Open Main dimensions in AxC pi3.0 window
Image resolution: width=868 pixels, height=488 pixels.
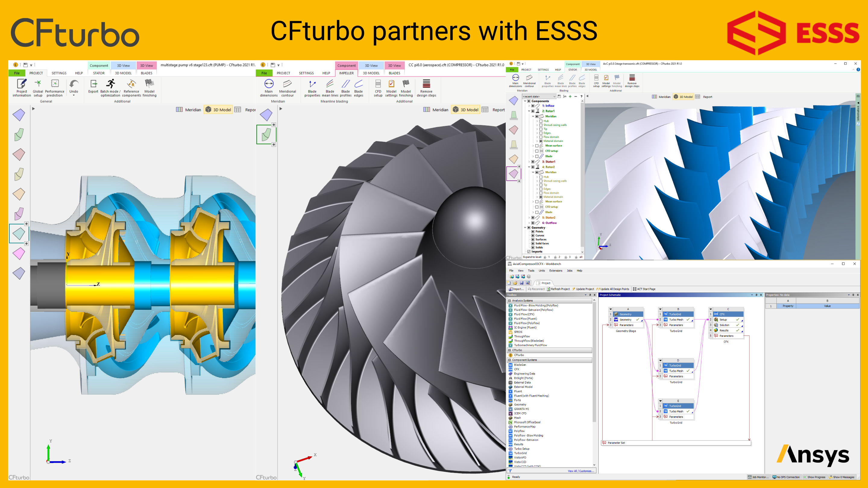tap(516, 81)
